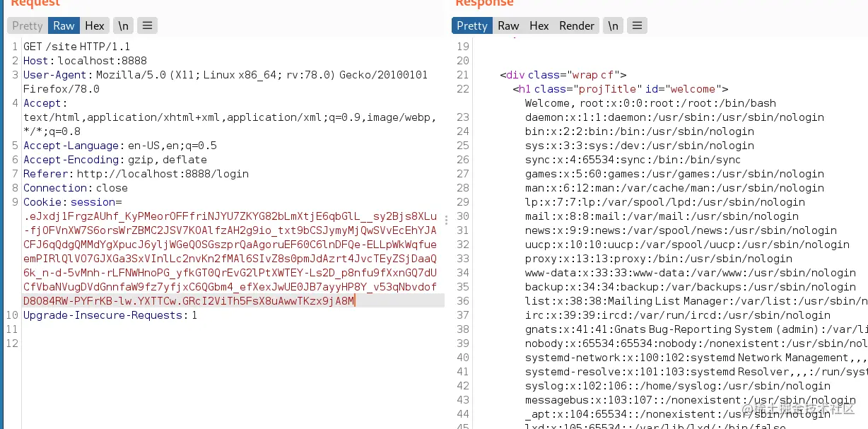Click the 'GET /site HTTP/1.1' request line
This screenshot has height=429, width=868.
(77, 47)
